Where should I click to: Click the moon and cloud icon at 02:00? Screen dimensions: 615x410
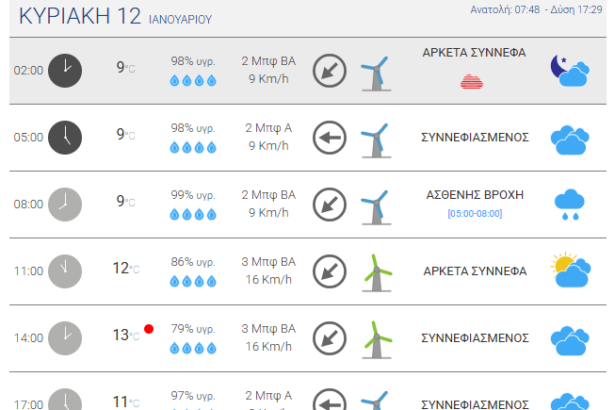(x=569, y=70)
